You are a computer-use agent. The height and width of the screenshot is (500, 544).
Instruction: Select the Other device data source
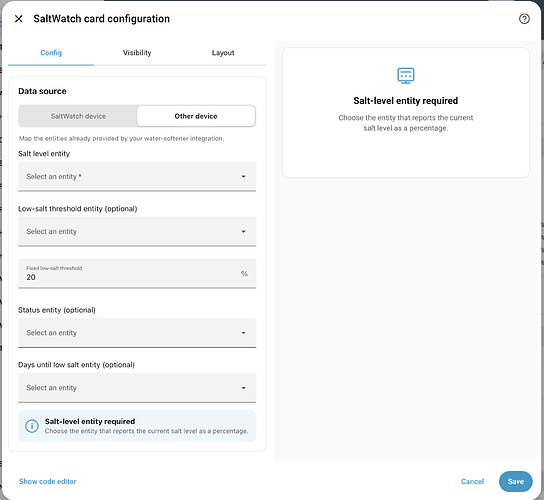196,116
